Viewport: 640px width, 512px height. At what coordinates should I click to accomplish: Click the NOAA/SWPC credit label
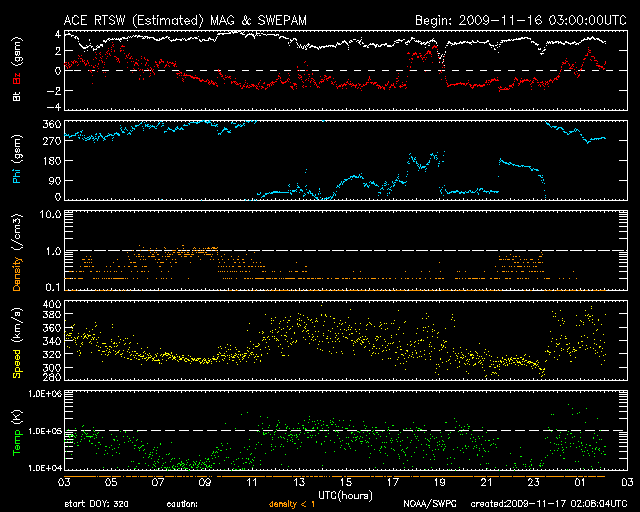(428, 504)
